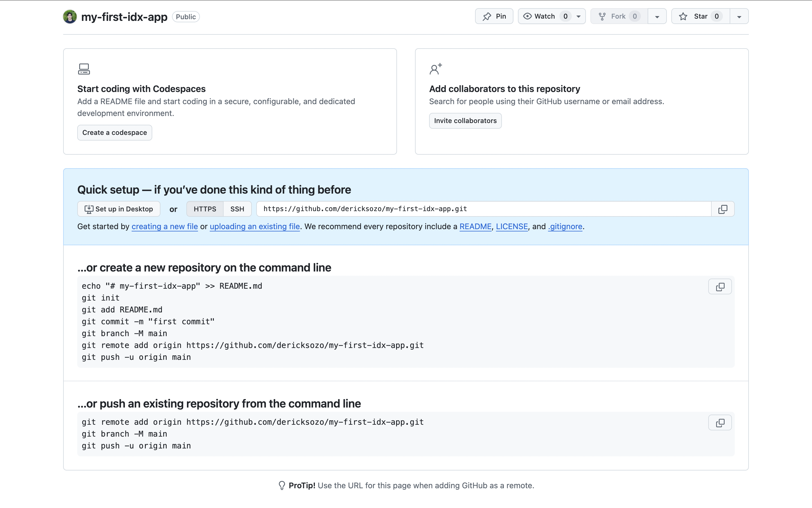Click the fork count of 0
The height and width of the screenshot is (508, 812).
coord(635,16)
